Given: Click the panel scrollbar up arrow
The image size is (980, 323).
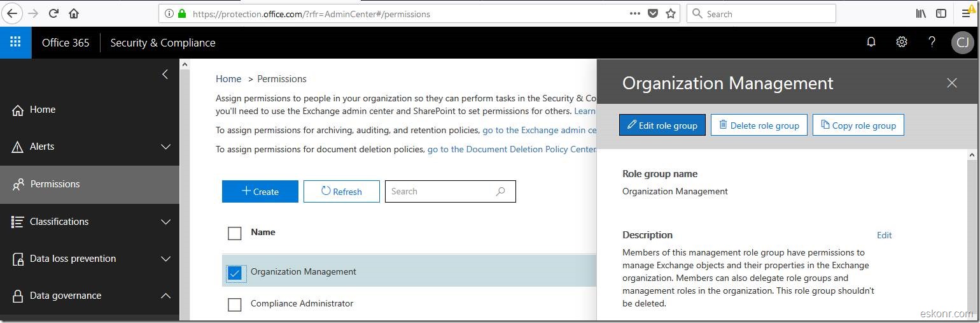Looking at the screenshot, I should coord(972,155).
